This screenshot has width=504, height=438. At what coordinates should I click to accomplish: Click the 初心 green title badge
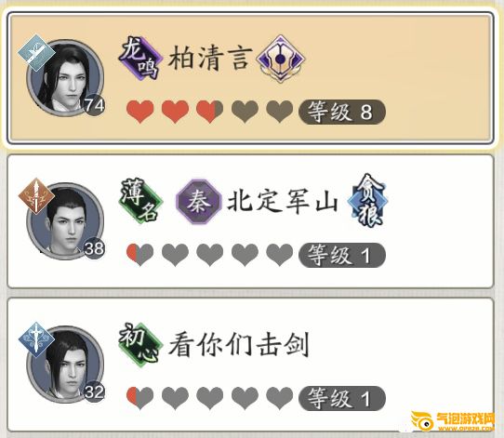pos(140,344)
